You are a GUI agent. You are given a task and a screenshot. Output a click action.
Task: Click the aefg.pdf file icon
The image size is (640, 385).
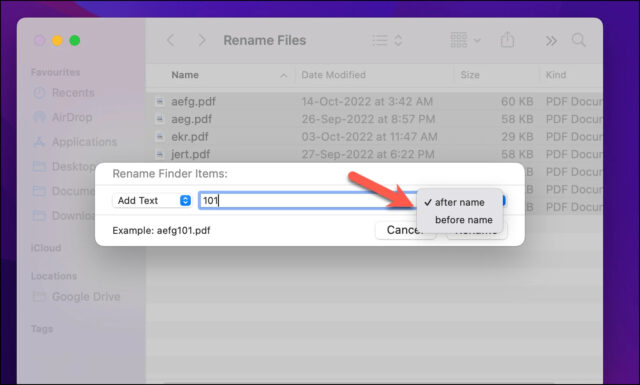point(160,101)
